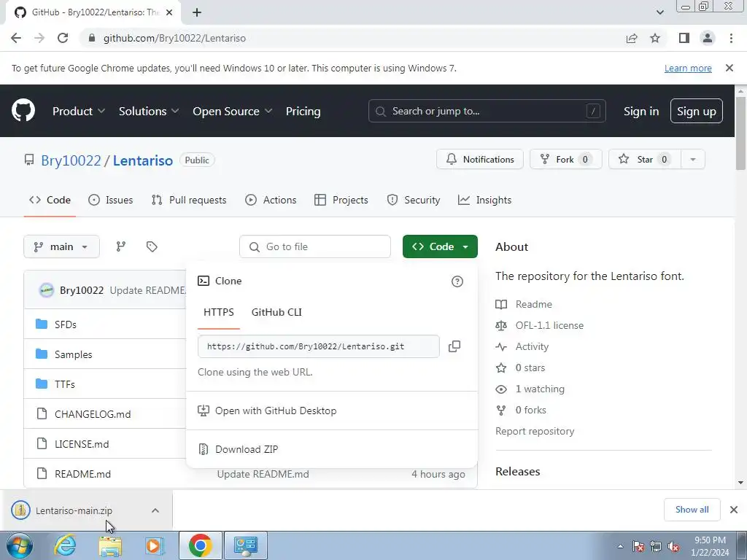Click Download ZIP
This screenshot has width=747, height=560.
click(x=247, y=449)
